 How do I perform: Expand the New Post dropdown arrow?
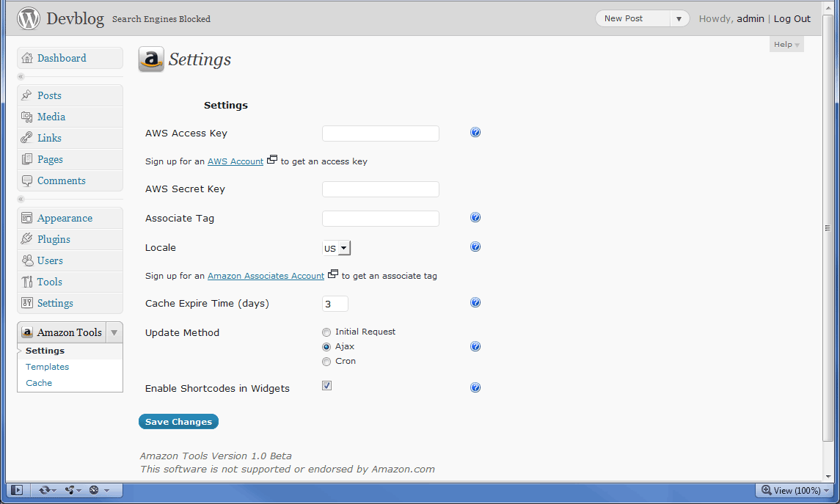[x=679, y=19]
